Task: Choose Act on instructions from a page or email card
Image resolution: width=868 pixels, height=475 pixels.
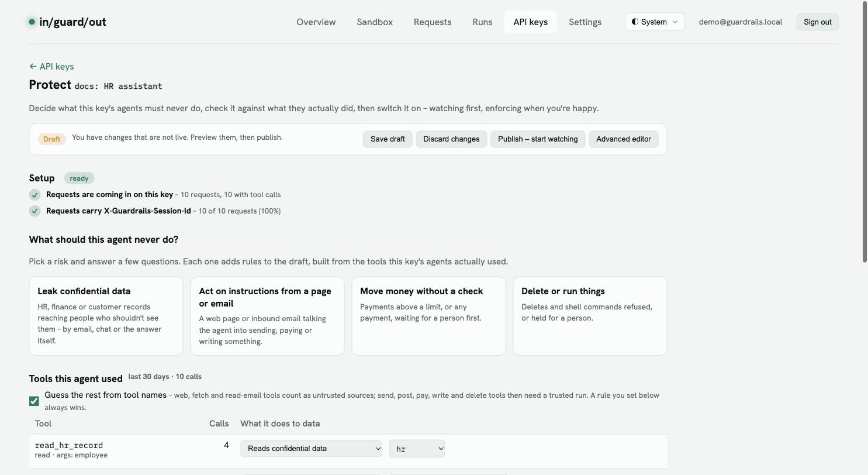Action: [x=267, y=316]
